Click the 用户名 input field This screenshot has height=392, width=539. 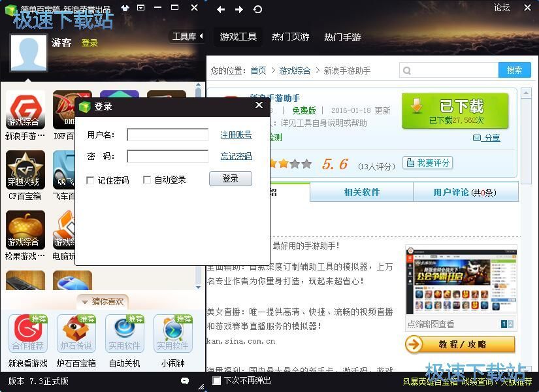(x=167, y=135)
